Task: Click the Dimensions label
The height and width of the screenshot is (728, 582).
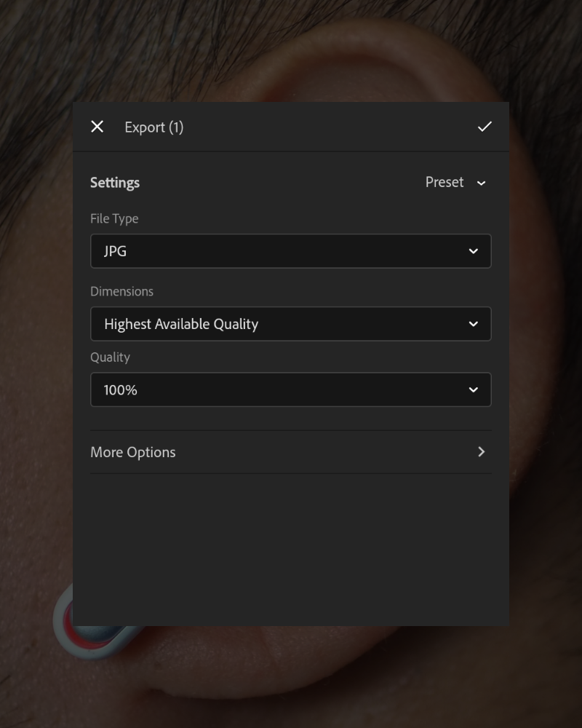Action: coord(121,292)
